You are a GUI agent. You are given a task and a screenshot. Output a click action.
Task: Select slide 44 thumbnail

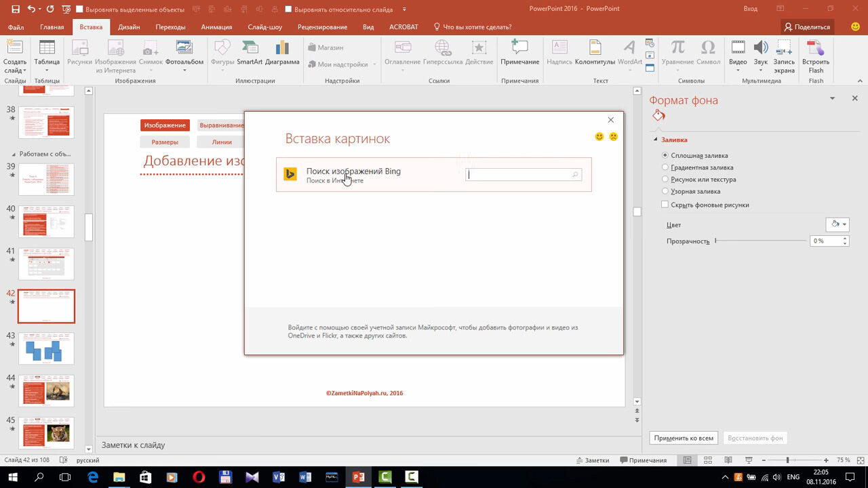coord(46,391)
